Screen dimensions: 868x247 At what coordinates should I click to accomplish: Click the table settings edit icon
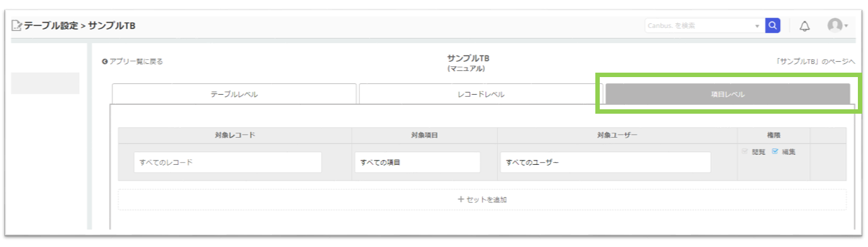point(17,26)
